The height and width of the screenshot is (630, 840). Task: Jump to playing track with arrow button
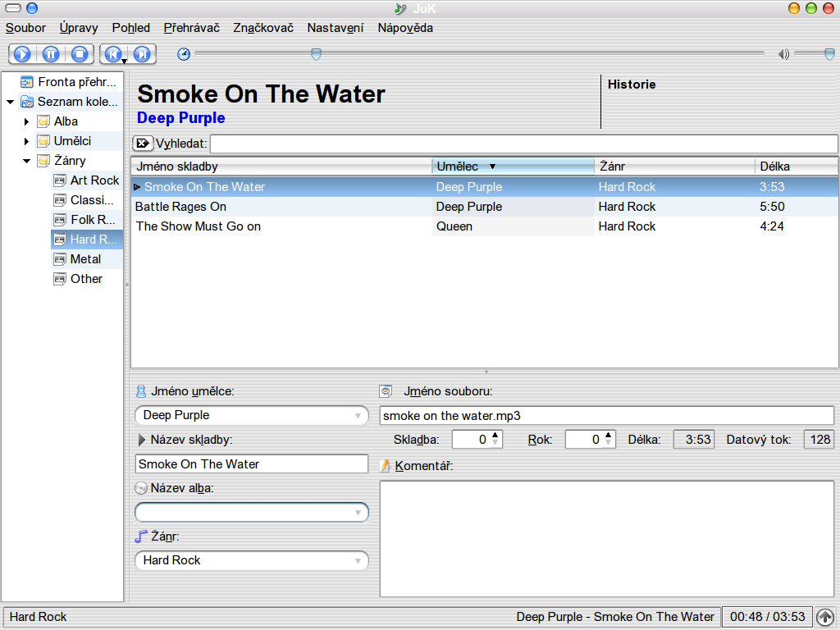[x=825, y=617]
